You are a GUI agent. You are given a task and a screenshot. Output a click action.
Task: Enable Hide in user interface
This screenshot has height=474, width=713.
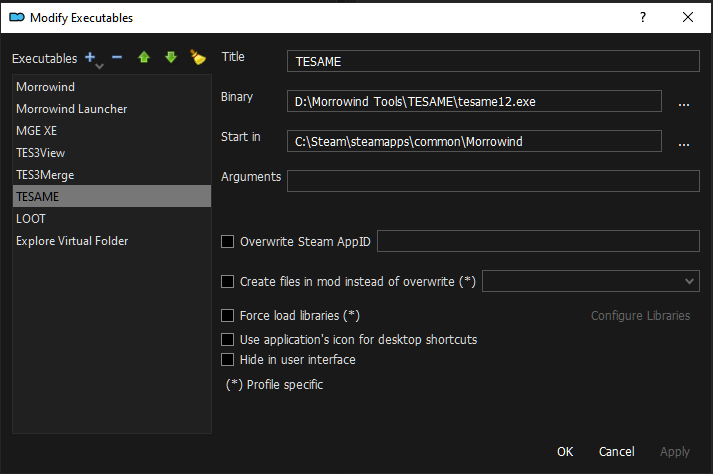(x=228, y=360)
